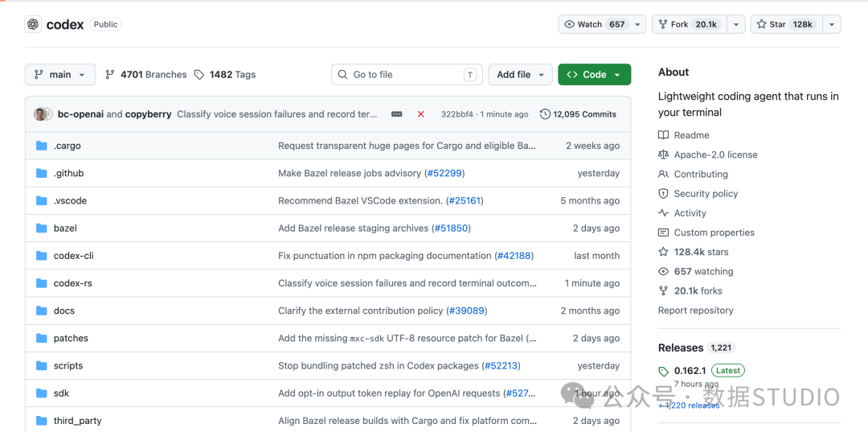Open the Star lists dropdown arrow

(832, 24)
